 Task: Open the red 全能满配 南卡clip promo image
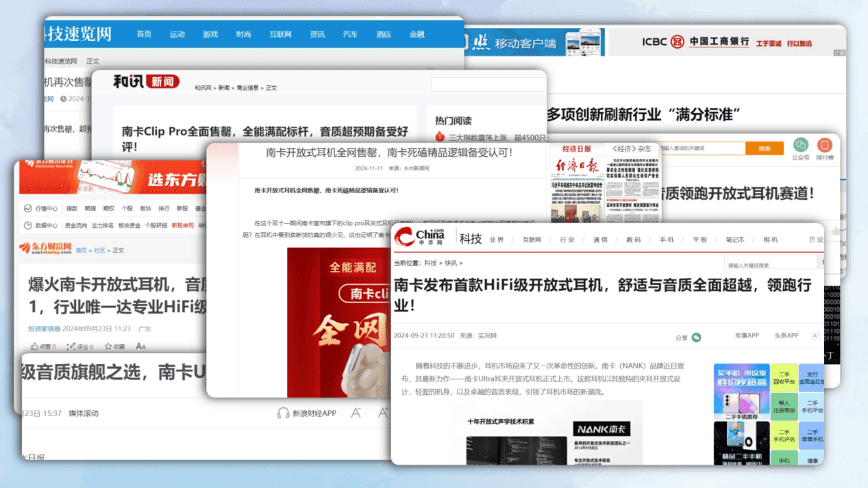(x=339, y=322)
